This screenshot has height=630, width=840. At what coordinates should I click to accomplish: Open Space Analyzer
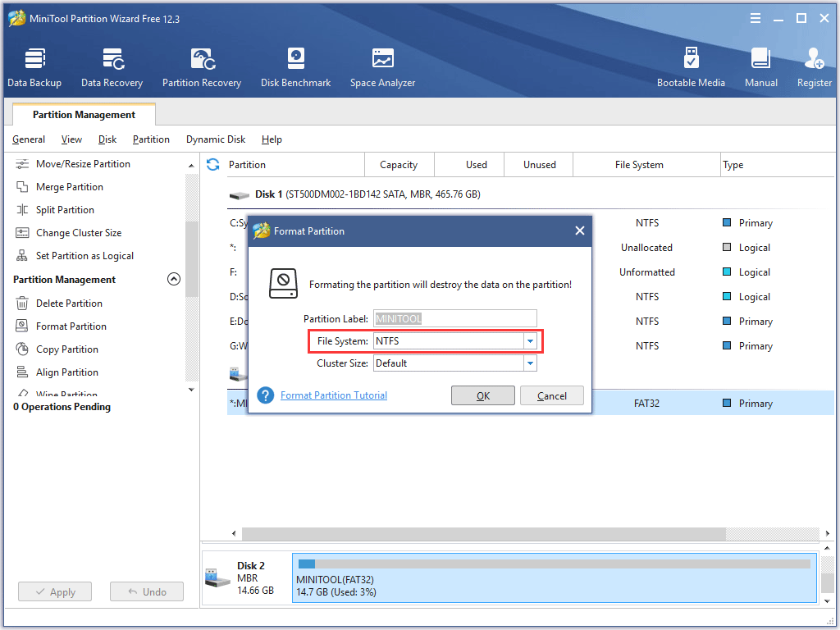[x=382, y=67]
